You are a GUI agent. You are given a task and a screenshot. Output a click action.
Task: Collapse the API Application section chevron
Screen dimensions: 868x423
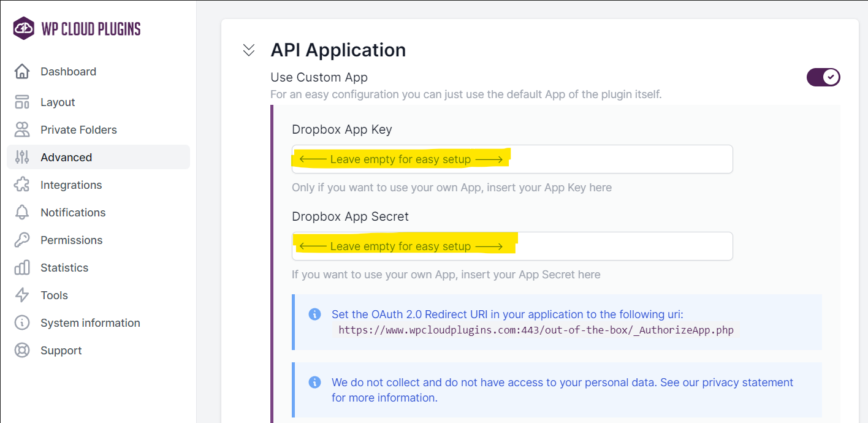[249, 50]
